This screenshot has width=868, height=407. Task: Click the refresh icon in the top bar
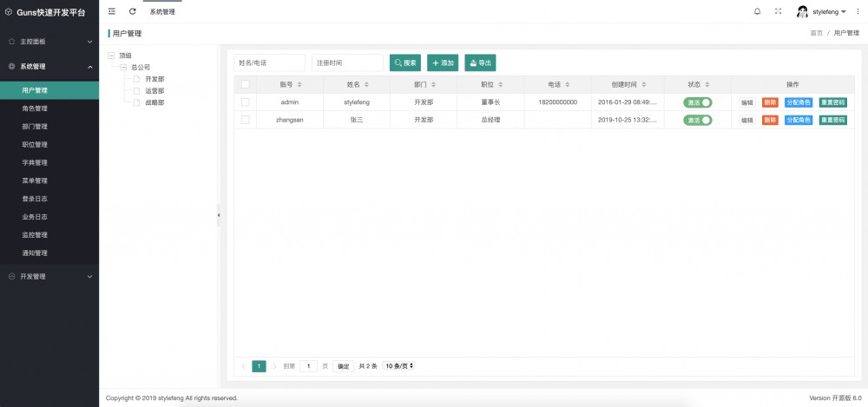(132, 11)
